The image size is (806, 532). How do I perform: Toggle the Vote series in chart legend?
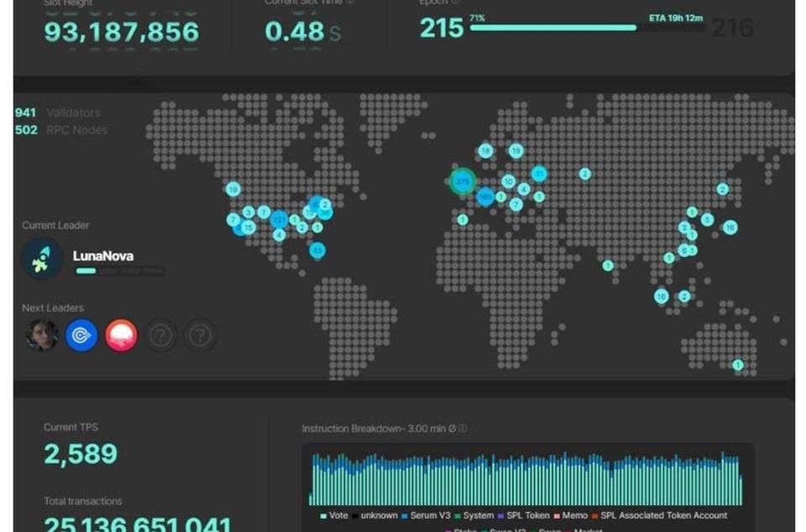pyautogui.click(x=334, y=515)
